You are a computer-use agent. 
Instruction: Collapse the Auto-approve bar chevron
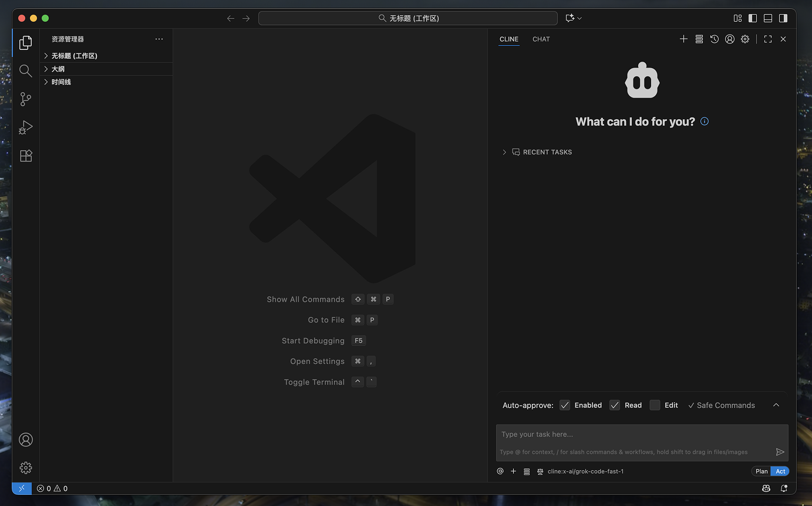click(x=776, y=405)
